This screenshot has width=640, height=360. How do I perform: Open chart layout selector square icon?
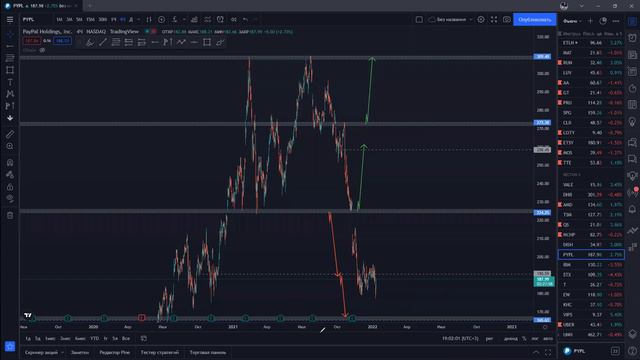[419, 20]
